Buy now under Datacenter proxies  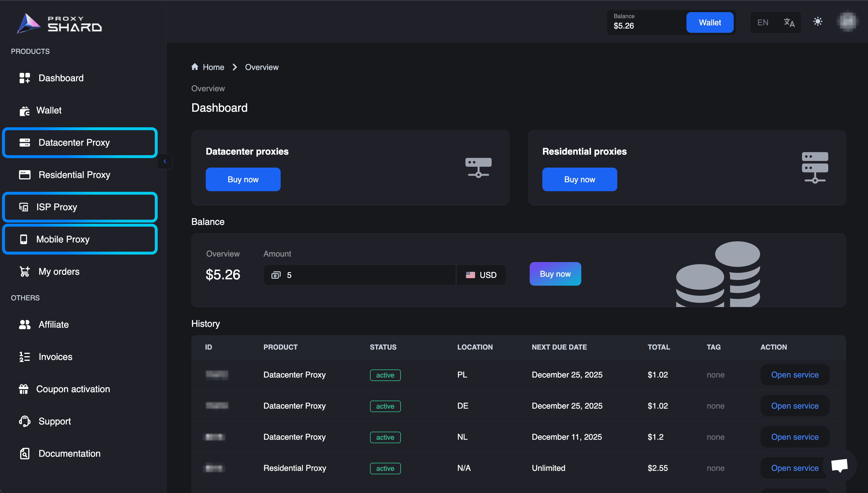tap(243, 179)
